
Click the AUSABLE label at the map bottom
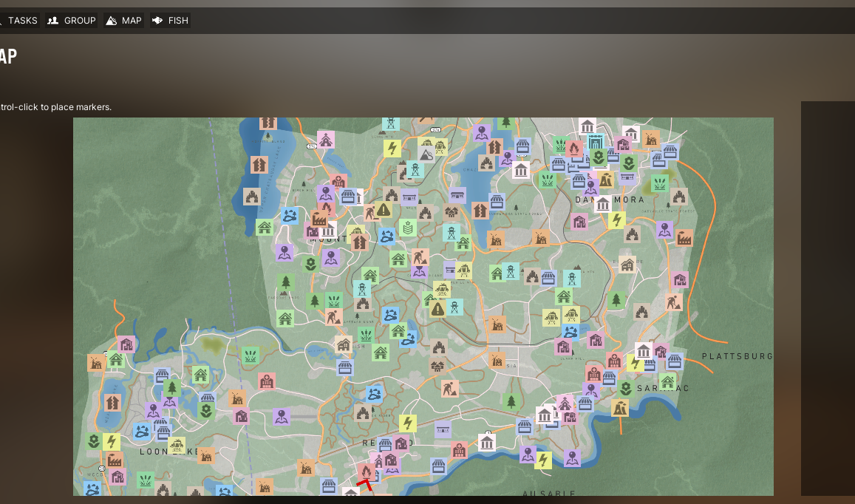[548, 492]
